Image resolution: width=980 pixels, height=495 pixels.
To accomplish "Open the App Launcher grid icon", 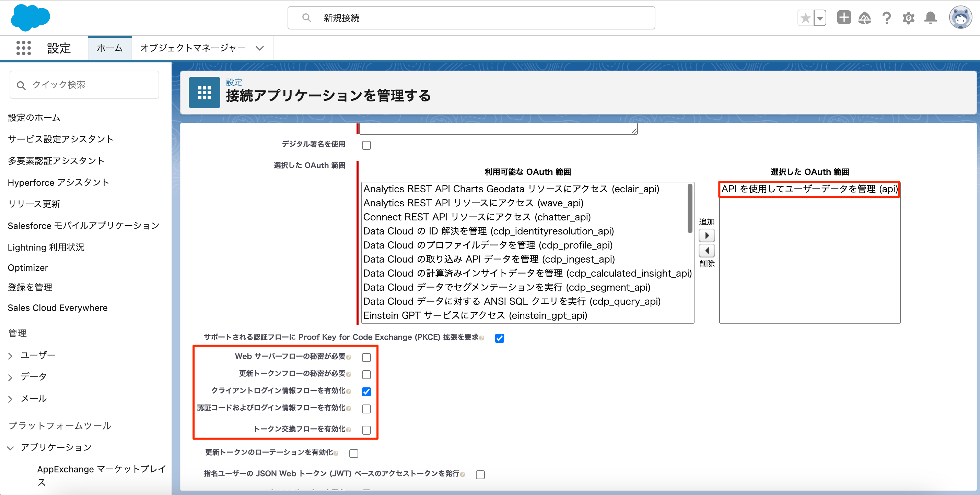I will pos(24,48).
